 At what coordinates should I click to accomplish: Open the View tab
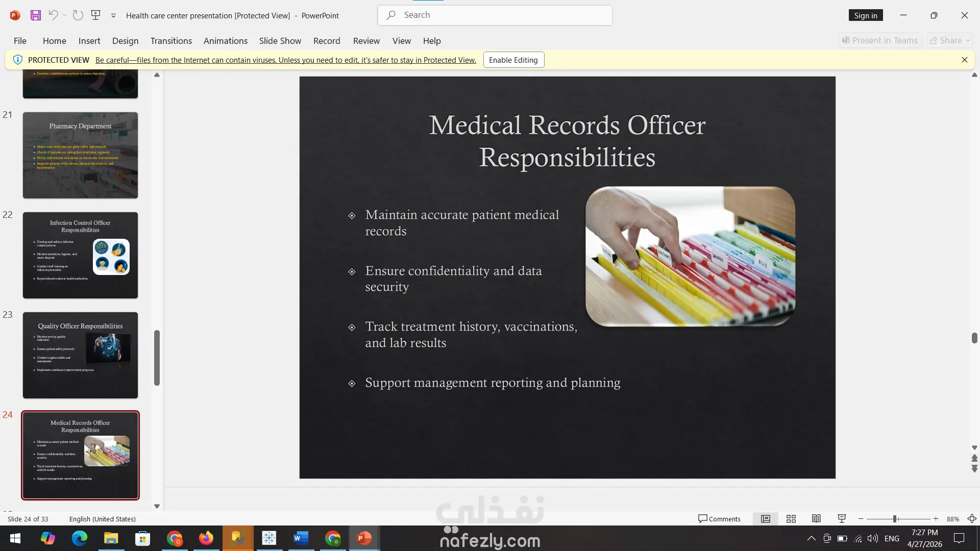coord(402,41)
